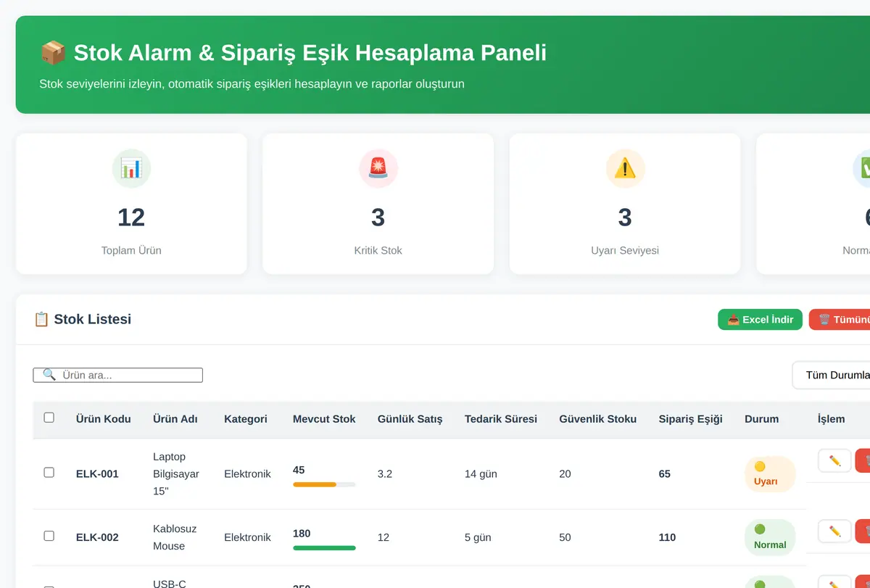
Task: Sort by the Güvenlik Stoku column header
Action: pyautogui.click(x=598, y=419)
